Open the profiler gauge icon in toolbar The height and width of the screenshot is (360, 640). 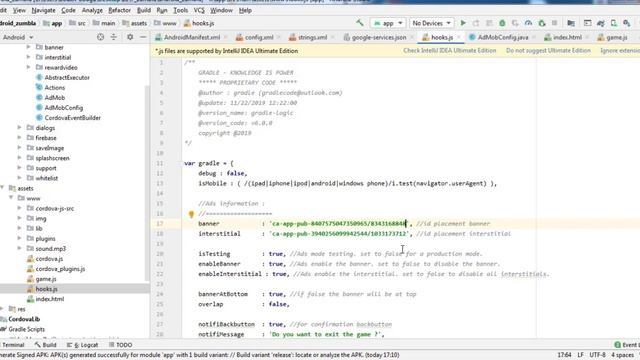point(528,23)
